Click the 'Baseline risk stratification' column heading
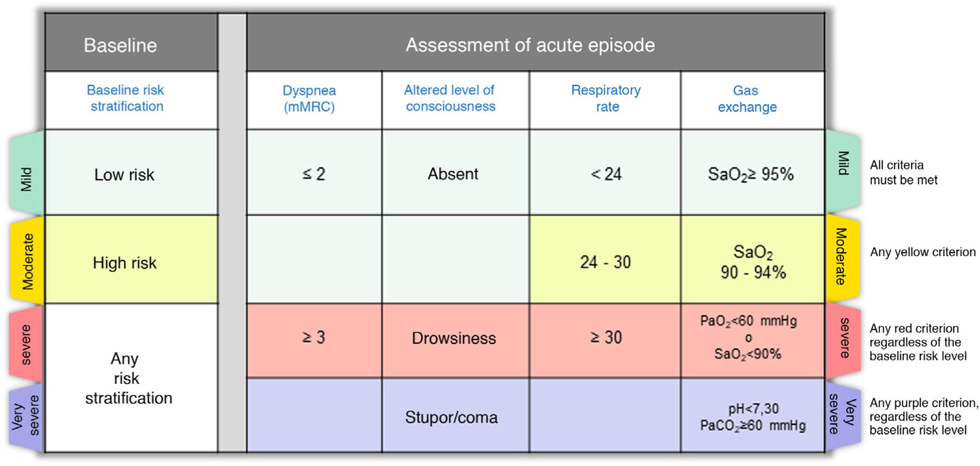 pyautogui.click(x=126, y=98)
